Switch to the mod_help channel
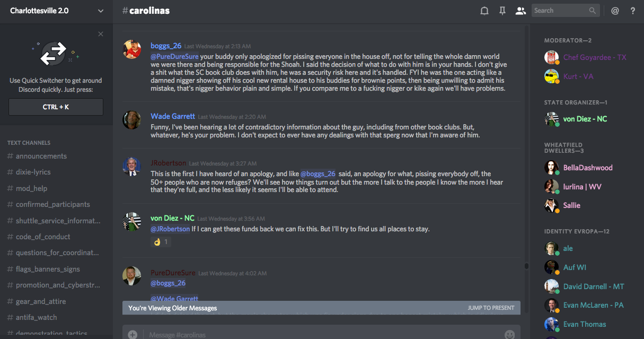This screenshot has width=644, height=339. pyautogui.click(x=31, y=188)
